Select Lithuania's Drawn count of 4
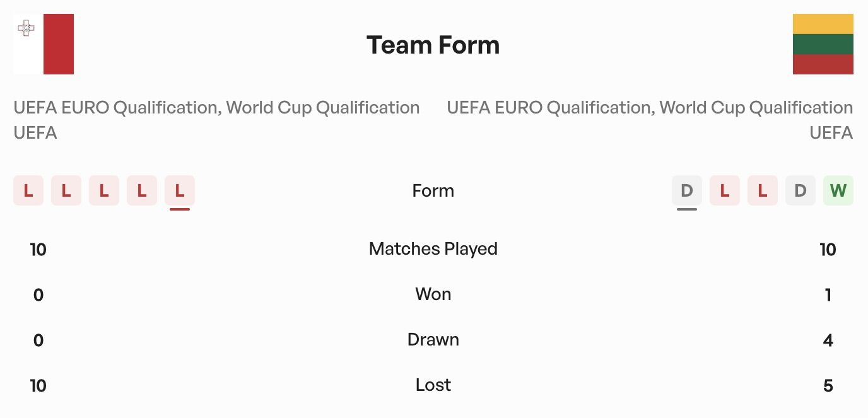 pos(828,340)
